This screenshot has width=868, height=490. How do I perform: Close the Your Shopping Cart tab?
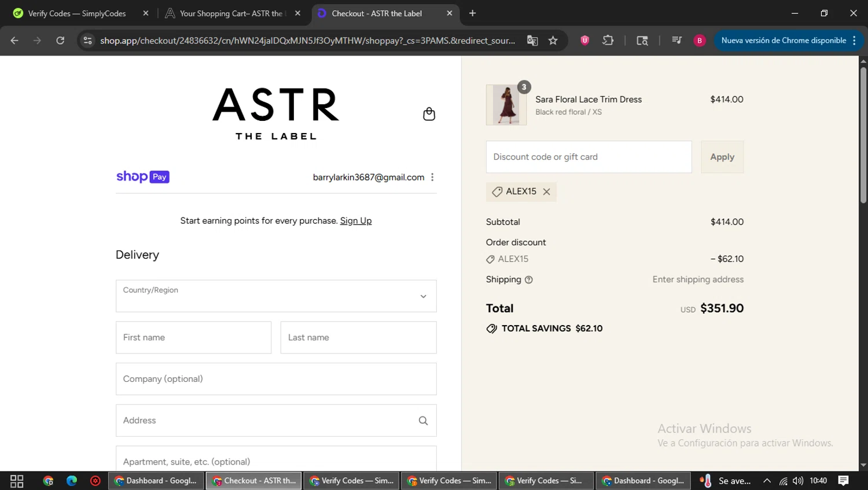(x=297, y=13)
